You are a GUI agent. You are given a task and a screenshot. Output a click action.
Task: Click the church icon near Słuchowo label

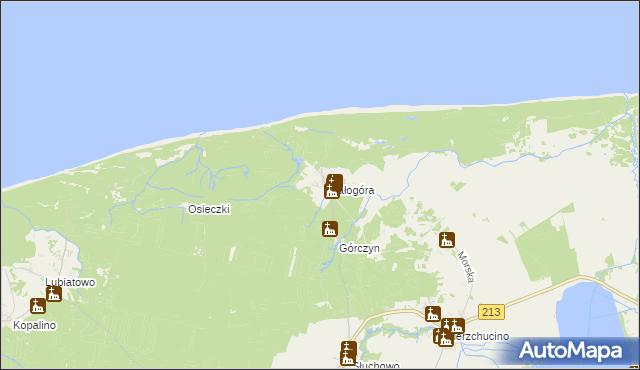point(348,358)
